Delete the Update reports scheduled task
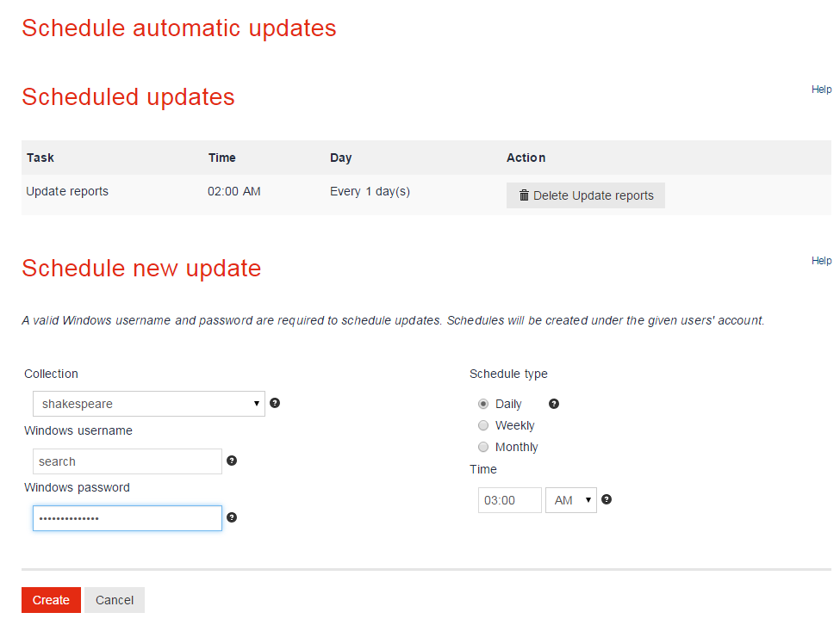This screenshot has width=840, height=625. coord(586,195)
